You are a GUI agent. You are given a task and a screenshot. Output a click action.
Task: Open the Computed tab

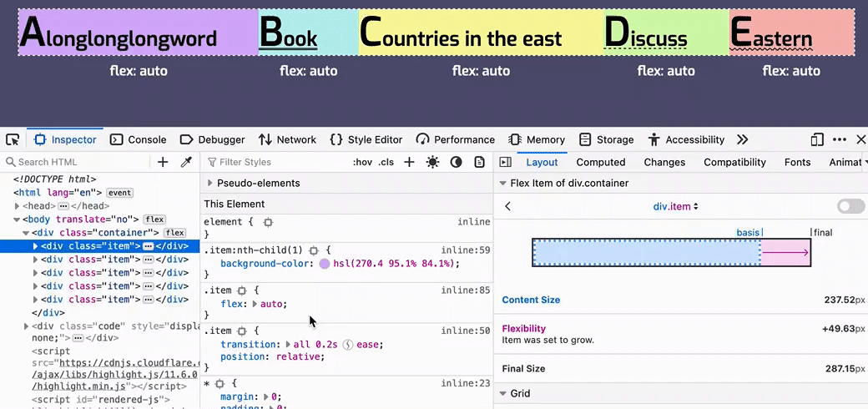pyautogui.click(x=600, y=162)
